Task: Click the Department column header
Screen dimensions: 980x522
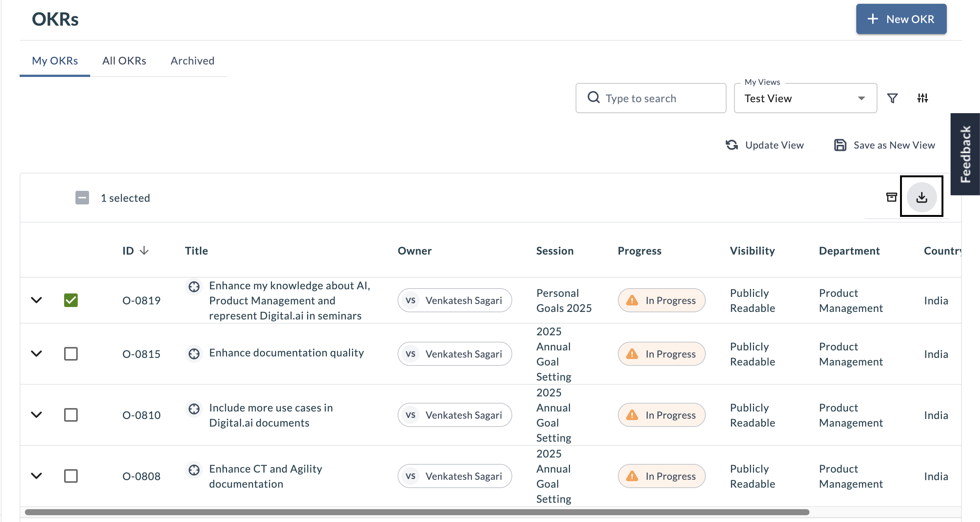Action: click(849, 251)
